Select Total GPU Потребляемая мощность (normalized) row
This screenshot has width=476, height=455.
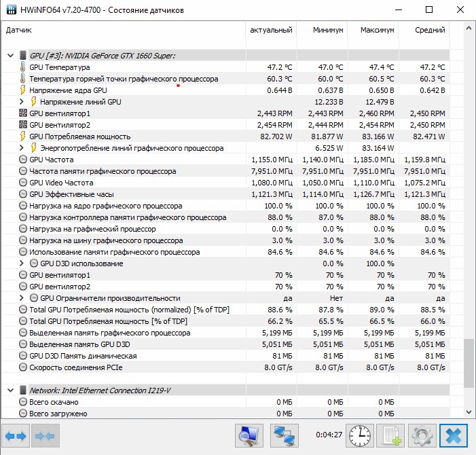[225, 310]
